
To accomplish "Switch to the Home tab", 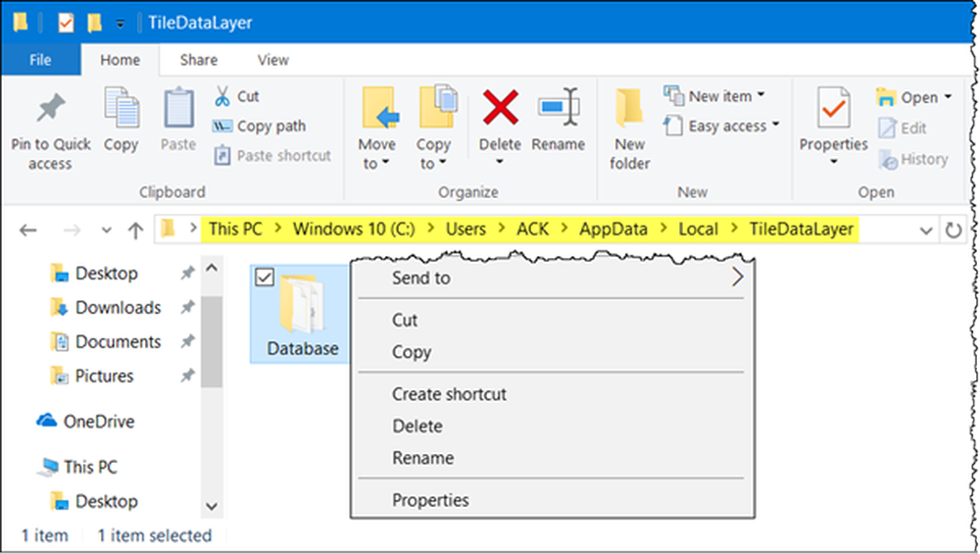I will [x=120, y=60].
